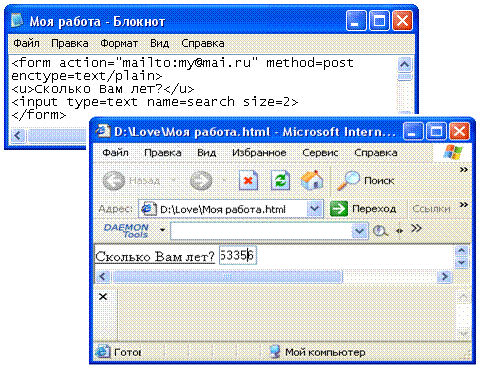Open Избранное favorites menu
This screenshot has width=480, height=368.
pos(259,153)
